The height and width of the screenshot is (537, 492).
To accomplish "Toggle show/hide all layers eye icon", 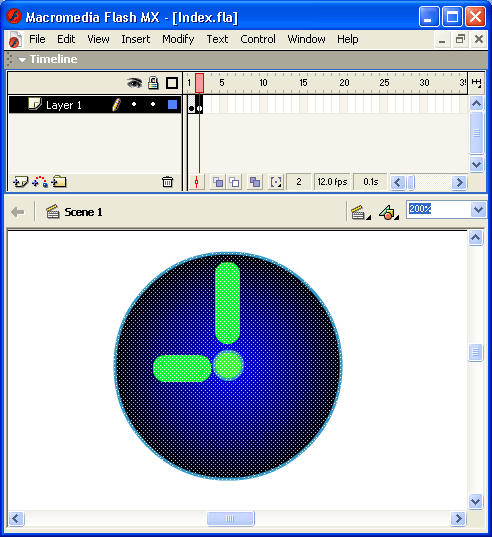I will pos(134,83).
